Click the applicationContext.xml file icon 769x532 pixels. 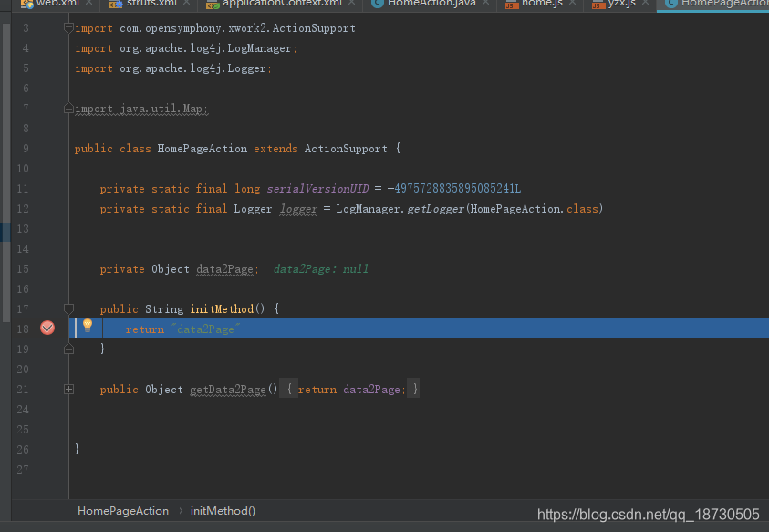213,4
